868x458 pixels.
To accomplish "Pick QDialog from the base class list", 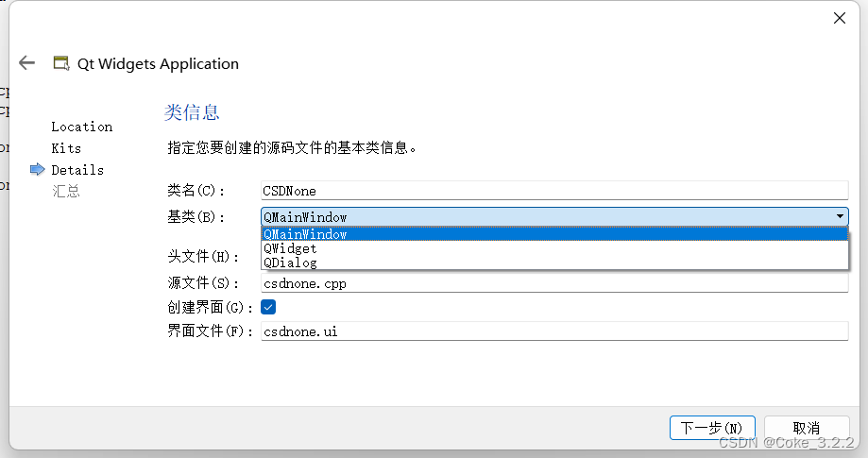I will (554, 263).
